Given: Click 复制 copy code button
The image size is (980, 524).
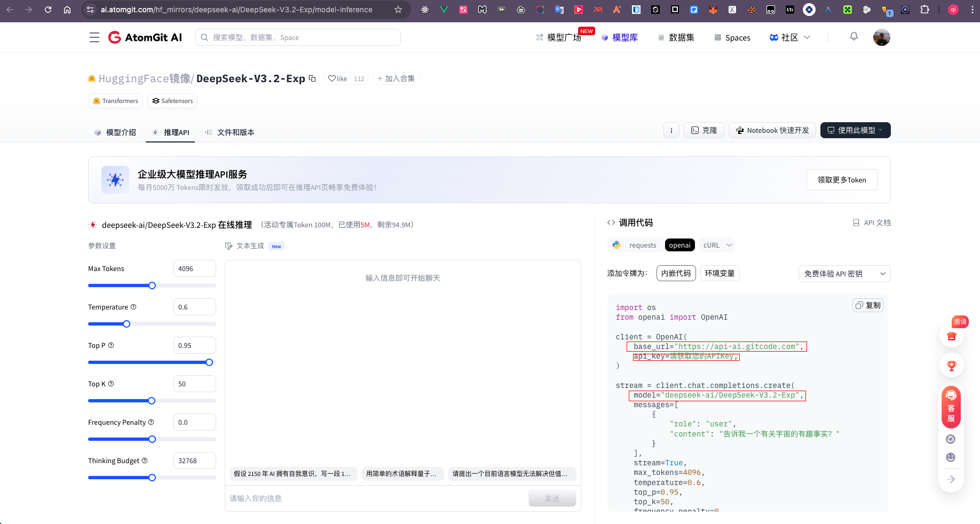Looking at the screenshot, I should pos(868,305).
